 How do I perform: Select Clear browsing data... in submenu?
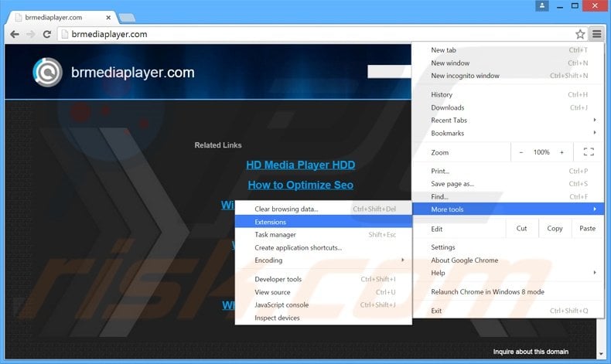click(x=323, y=209)
